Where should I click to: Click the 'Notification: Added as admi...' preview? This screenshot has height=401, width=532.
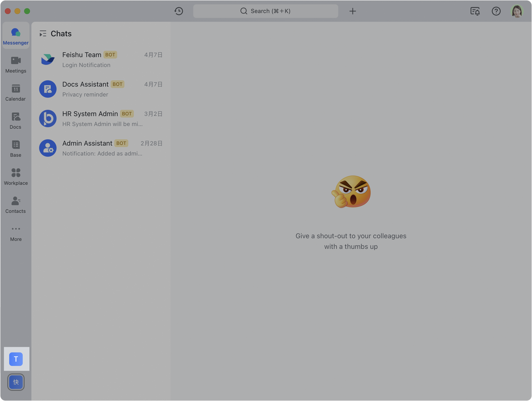pyautogui.click(x=102, y=154)
